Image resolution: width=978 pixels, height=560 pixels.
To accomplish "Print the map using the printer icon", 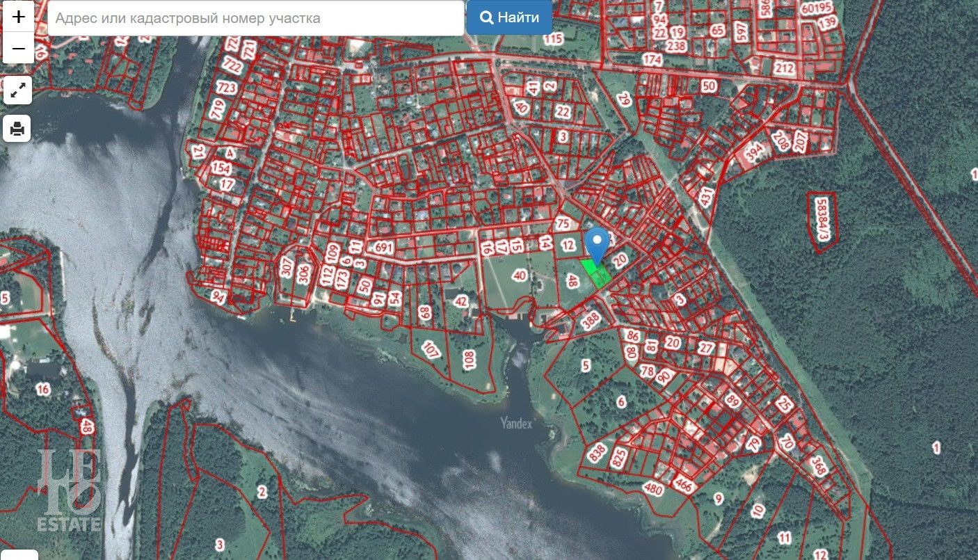I will tap(18, 129).
